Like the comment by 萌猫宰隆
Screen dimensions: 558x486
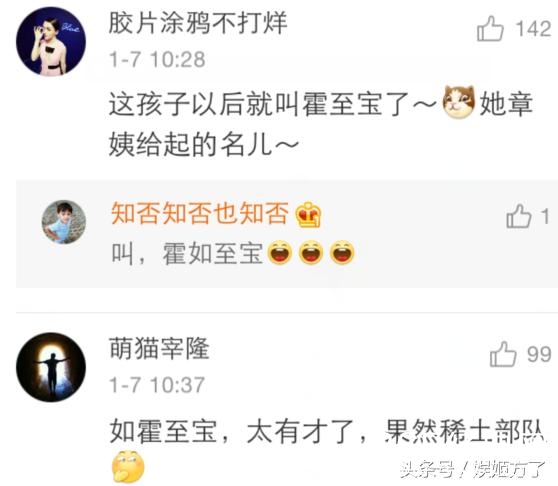pyautogui.click(x=503, y=354)
